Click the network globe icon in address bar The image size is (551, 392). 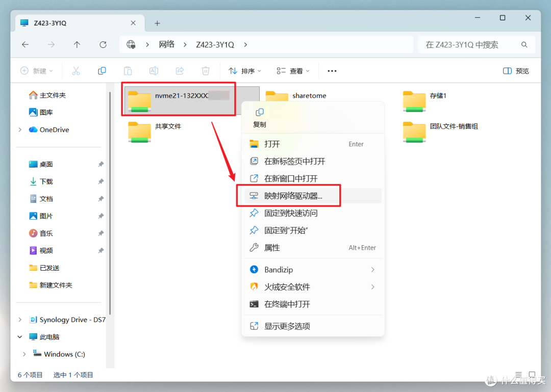tap(131, 45)
